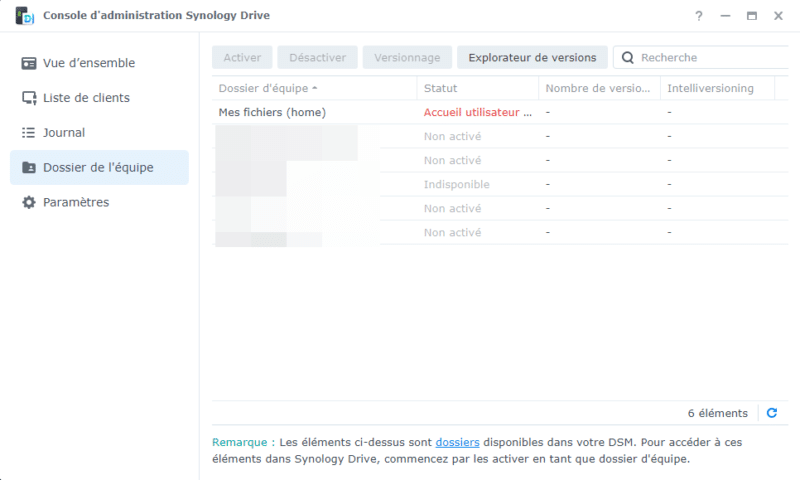The image size is (800, 480).
Task: Open the help question mark icon
Action: (698, 16)
